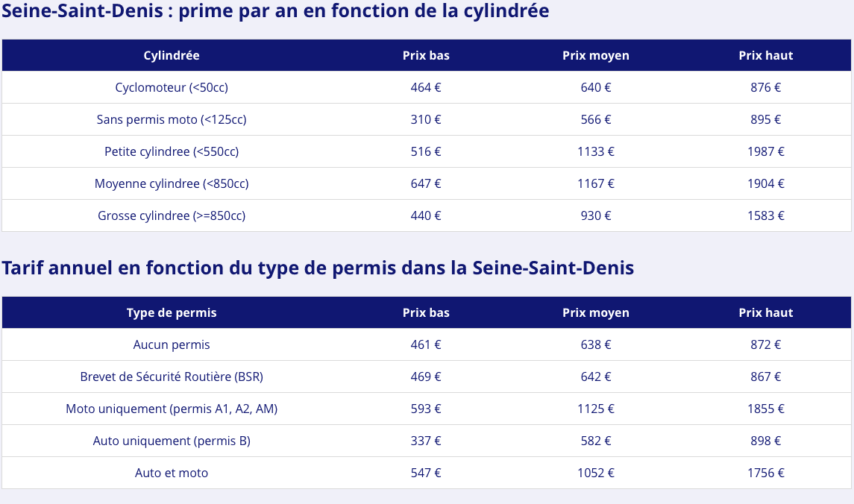Click the Tarif annuel type de permis heading
This screenshot has width=854, height=504.
click(x=318, y=268)
